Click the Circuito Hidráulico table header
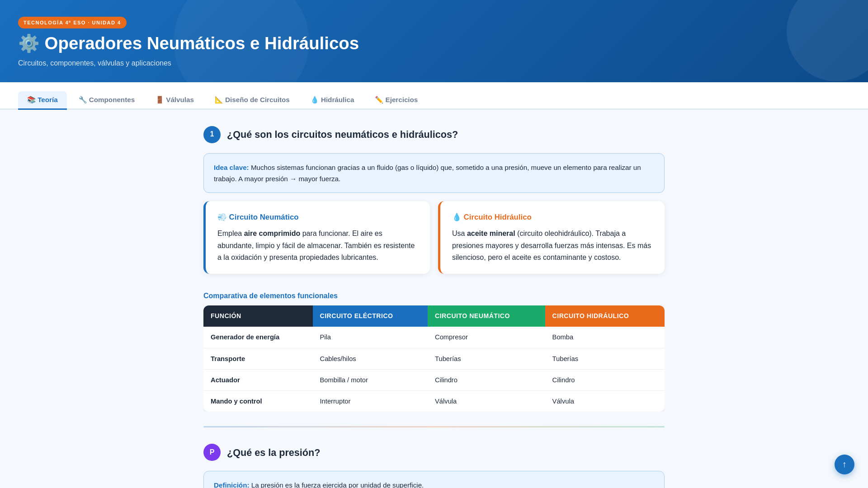 coord(605,316)
